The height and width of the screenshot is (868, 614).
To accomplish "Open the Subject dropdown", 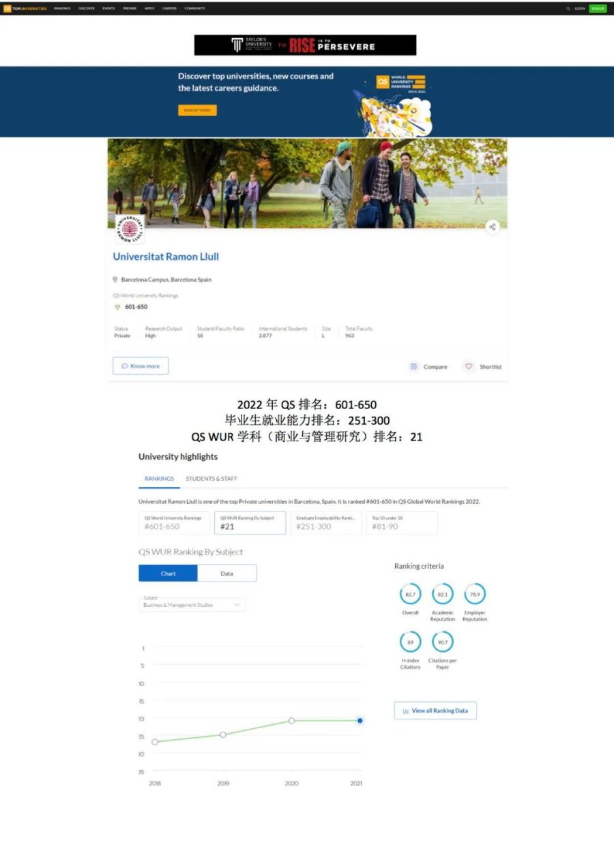I will pos(192,604).
